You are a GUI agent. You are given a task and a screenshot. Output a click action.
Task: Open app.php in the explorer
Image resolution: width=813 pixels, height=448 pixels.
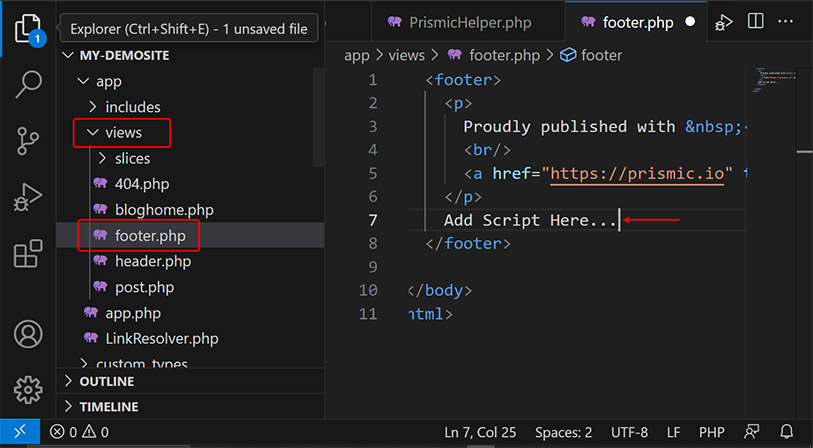[190, 313]
